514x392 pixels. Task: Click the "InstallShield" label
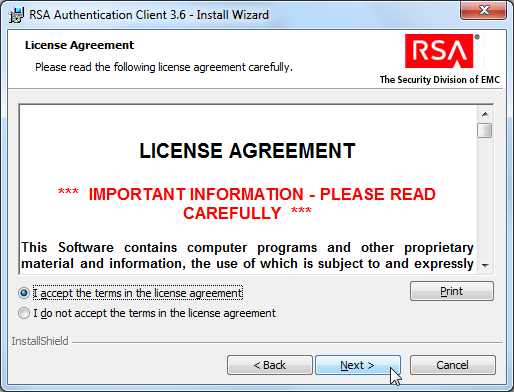click(40, 341)
